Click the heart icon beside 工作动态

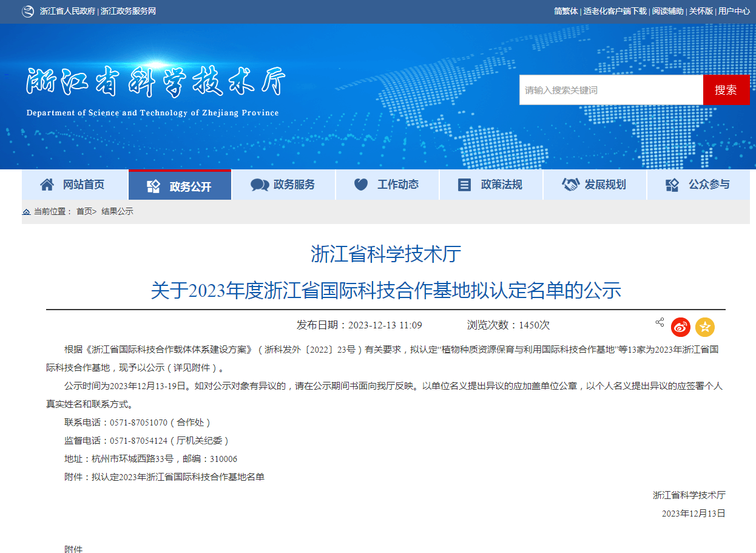click(x=361, y=185)
